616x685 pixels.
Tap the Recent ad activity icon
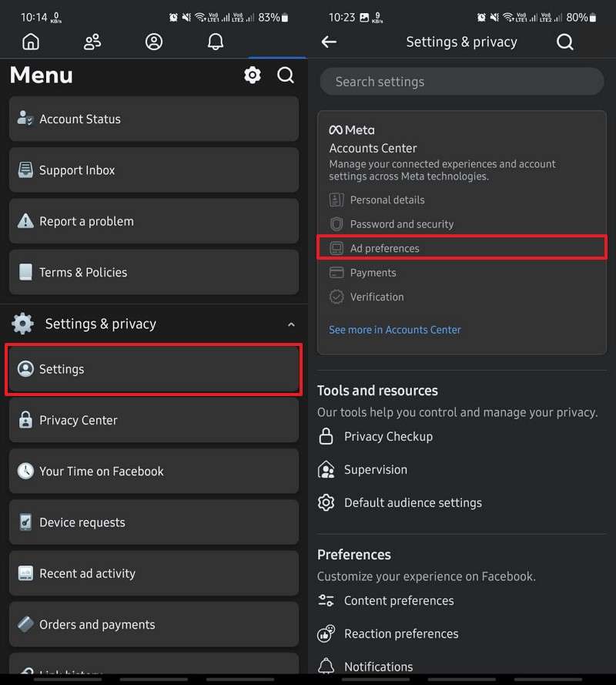(25, 573)
